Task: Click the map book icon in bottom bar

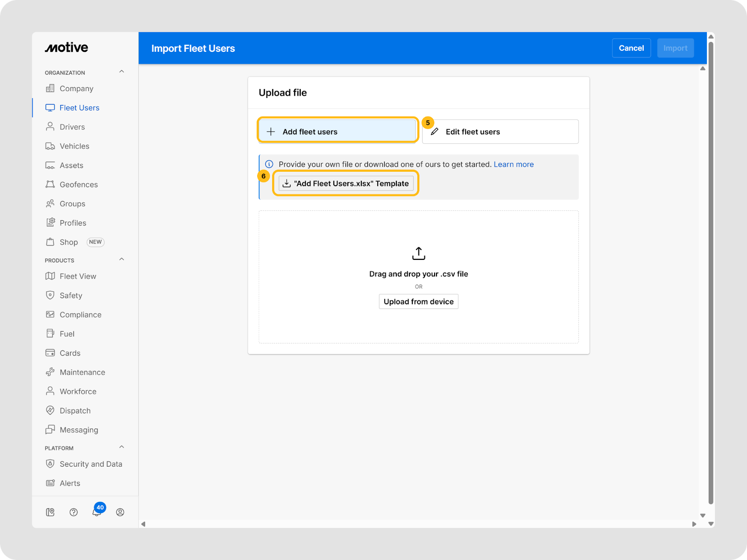Action: point(50,512)
